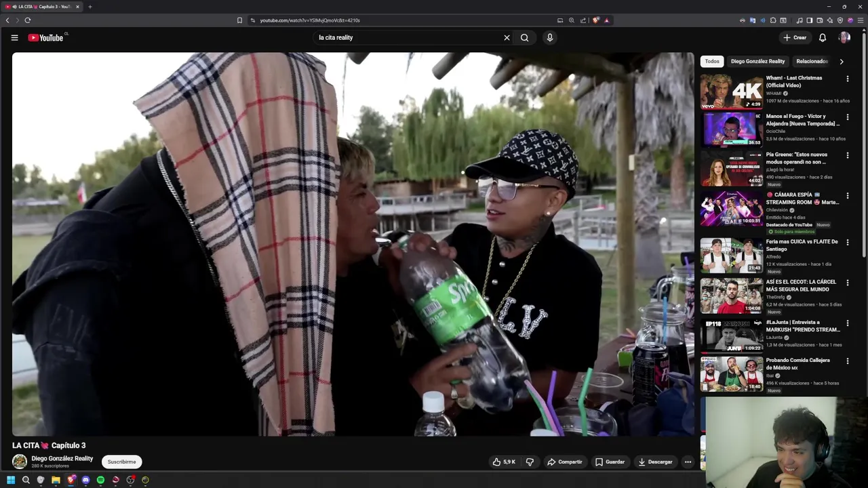Like the video showing 5,9 K
Image resolution: width=868 pixels, height=488 pixels.
(x=504, y=462)
